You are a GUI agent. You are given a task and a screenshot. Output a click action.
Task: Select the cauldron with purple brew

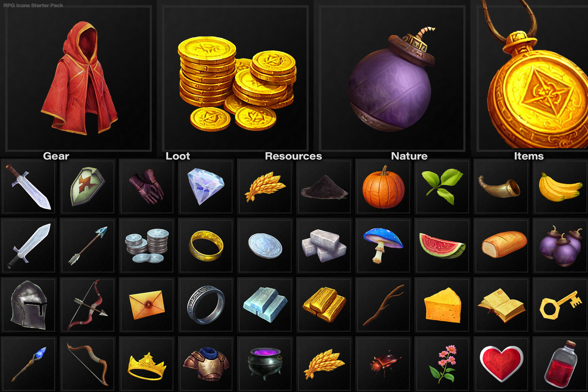264,363
